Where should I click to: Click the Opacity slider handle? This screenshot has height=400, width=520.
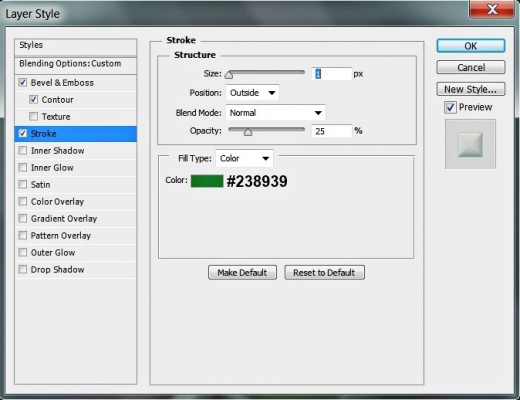pyautogui.click(x=248, y=132)
